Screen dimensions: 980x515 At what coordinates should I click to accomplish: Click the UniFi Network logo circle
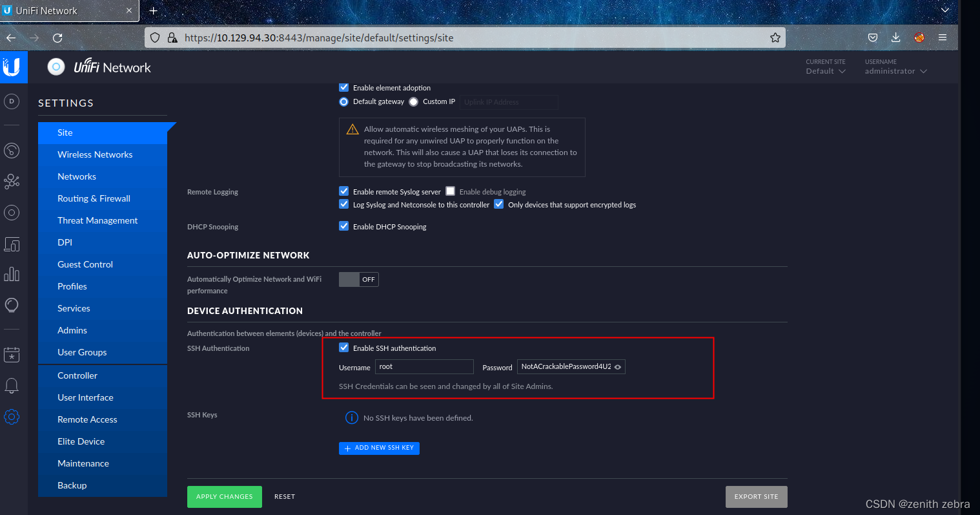pos(56,67)
